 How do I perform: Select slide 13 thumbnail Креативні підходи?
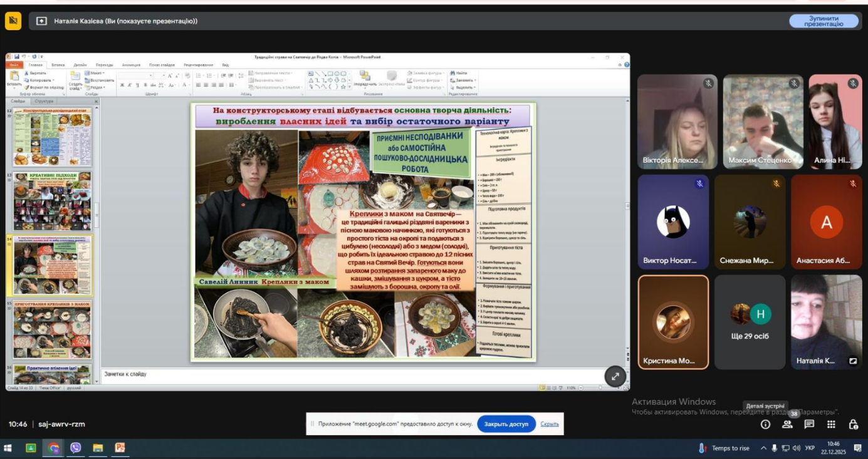(53, 201)
